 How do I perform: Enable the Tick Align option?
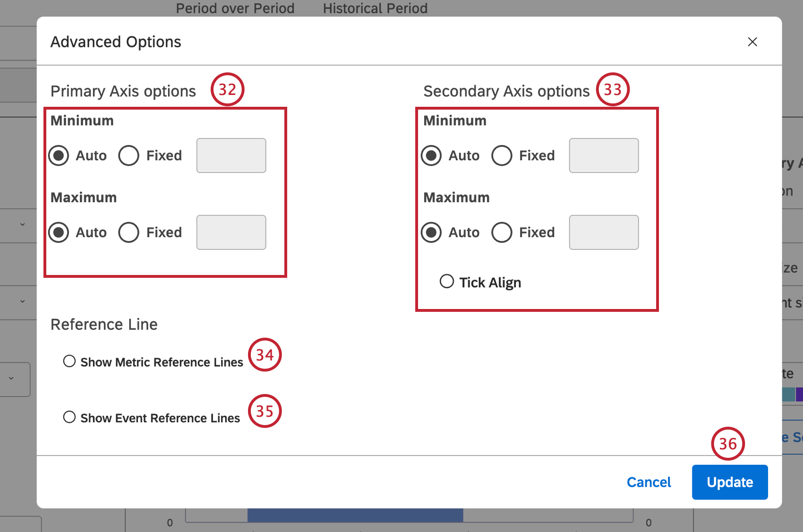coord(447,282)
